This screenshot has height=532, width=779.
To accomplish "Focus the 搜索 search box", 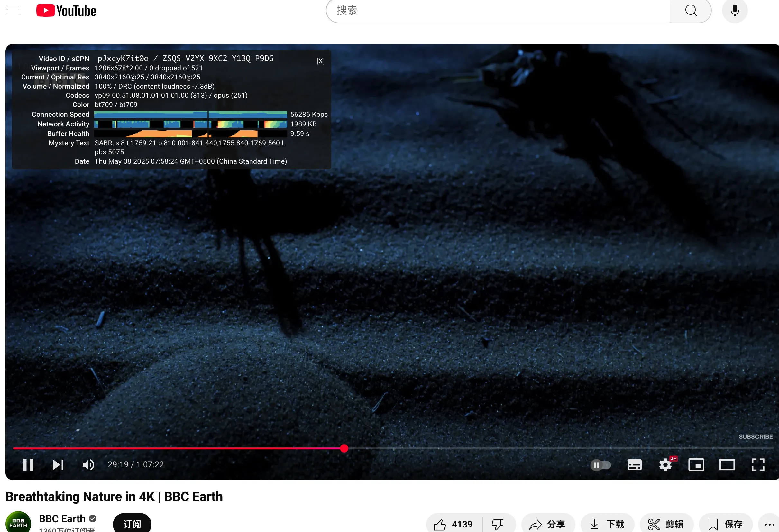I will [499, 11].
